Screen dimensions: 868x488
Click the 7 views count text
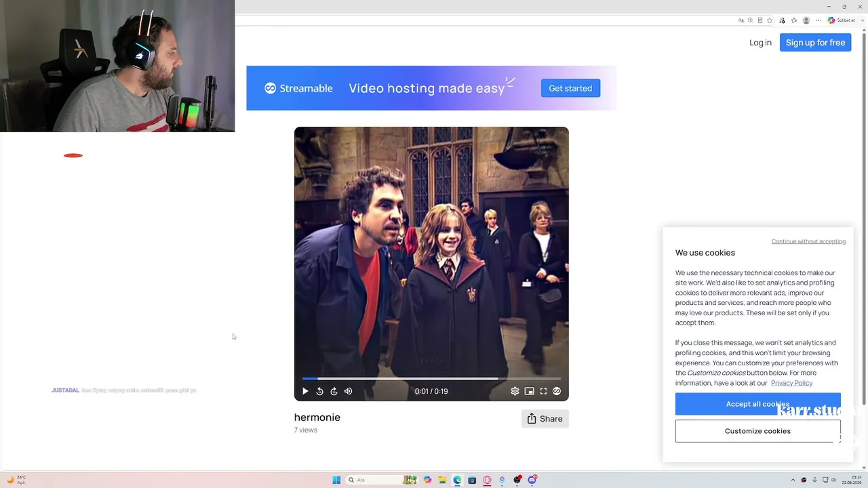click(306, 430)
